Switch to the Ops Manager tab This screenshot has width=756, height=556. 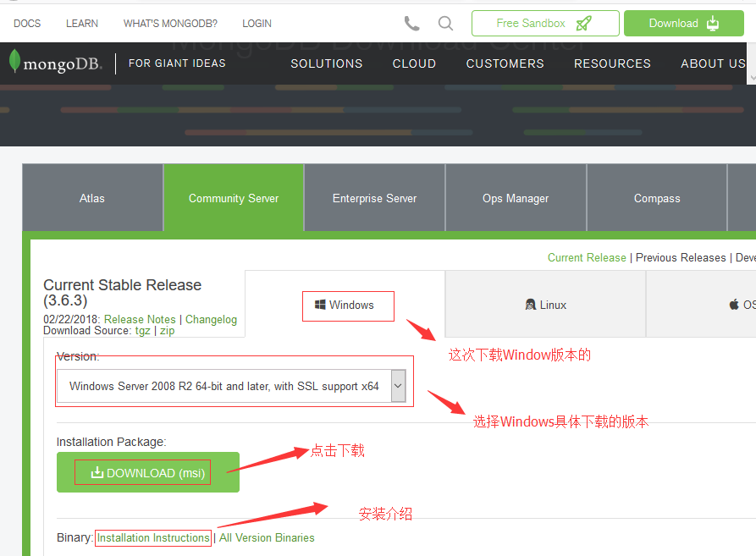tap(516, 198)
